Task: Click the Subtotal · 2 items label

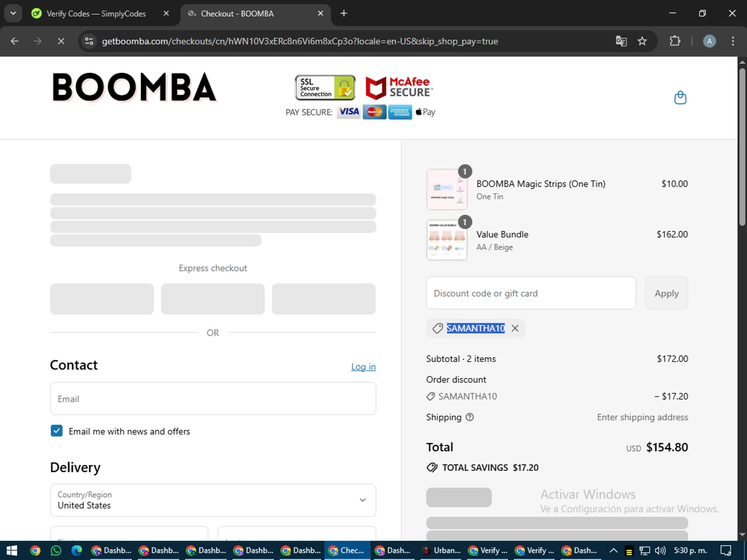Action: click(461, 359)
